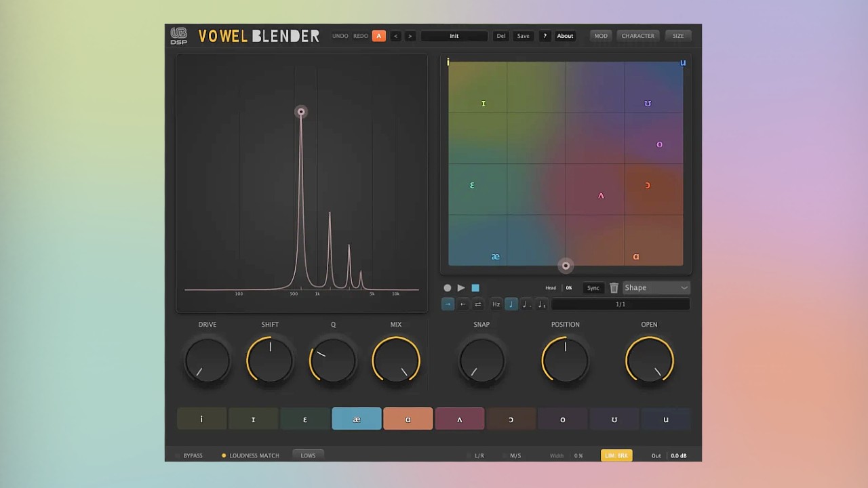
Task: Toggle the A state button
Action: click(379, 36)
